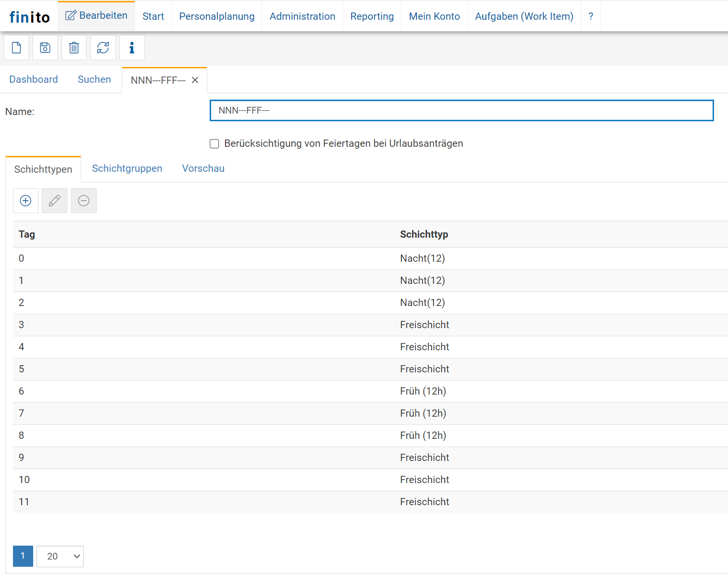
Task: Open the Administration menu
Action: 302,16
